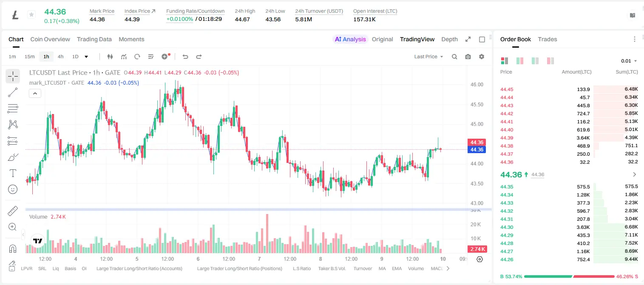Take a chart snapshot with camera icon
The height and width of the screenshot is (285, 644).
468,57
